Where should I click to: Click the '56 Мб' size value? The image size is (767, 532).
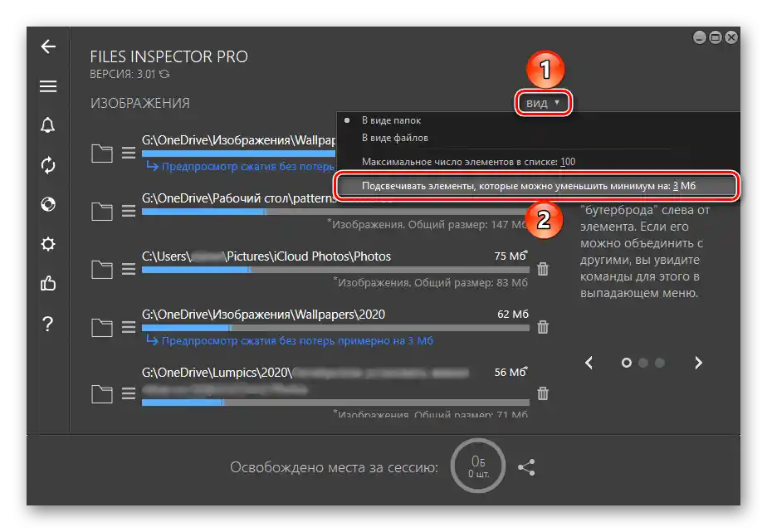click(511, 372)
